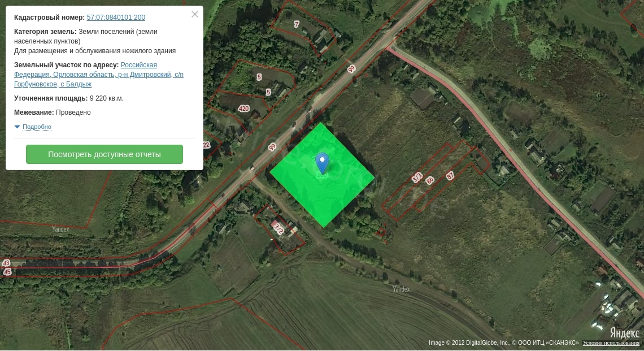Viewport: 644px width, 351px height.
Task: Select parcel label 22 on map
Action: tap(206, 145)
